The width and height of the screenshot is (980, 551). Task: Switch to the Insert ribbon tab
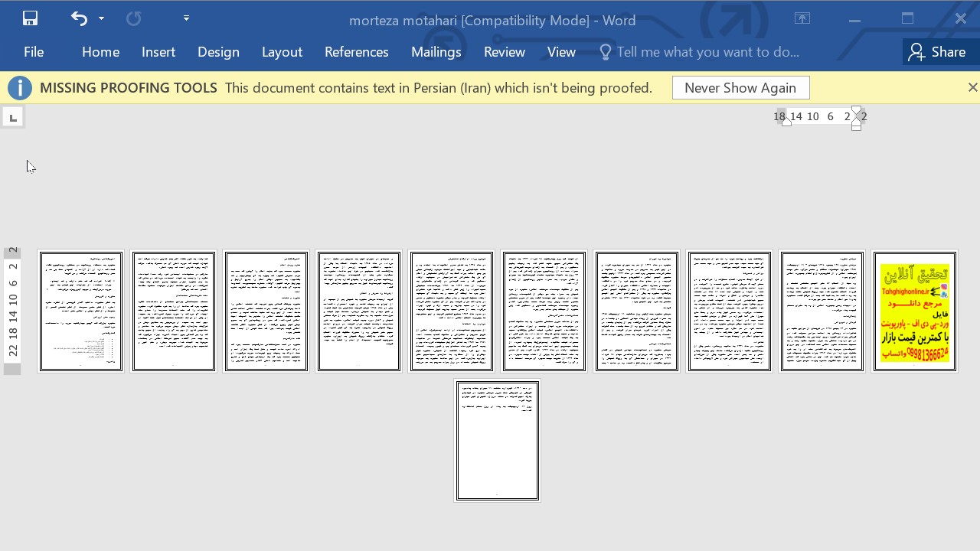158,52
